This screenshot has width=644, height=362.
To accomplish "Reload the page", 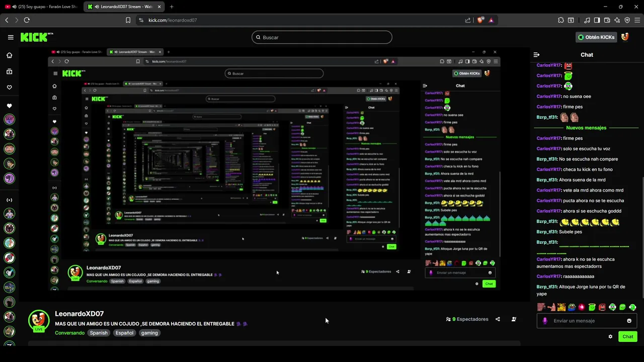I will click(27, 20).
